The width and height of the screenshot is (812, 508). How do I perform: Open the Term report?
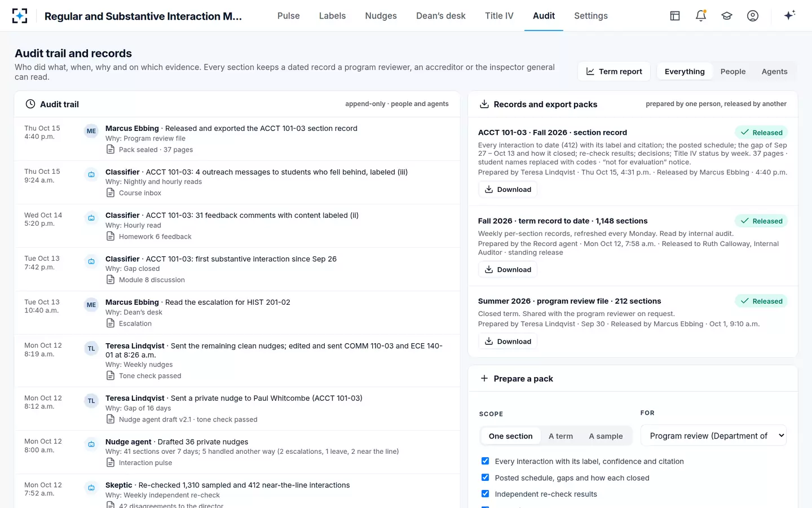tap(614, 72)
